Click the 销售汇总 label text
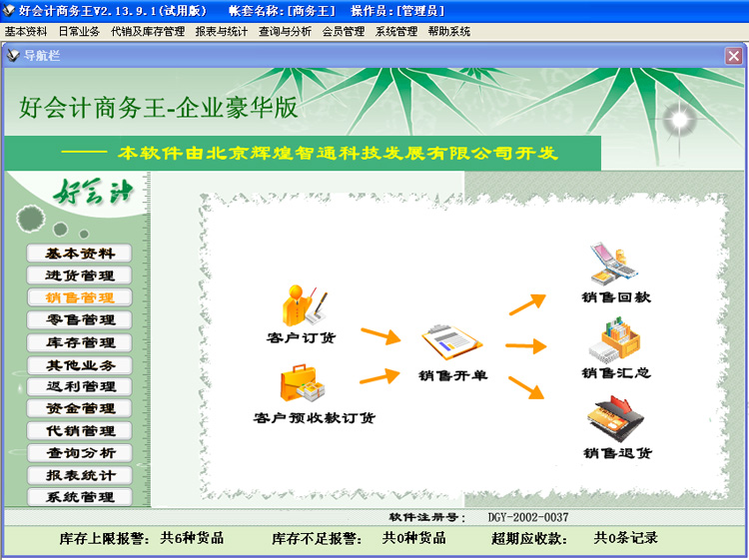 (616, 373)
